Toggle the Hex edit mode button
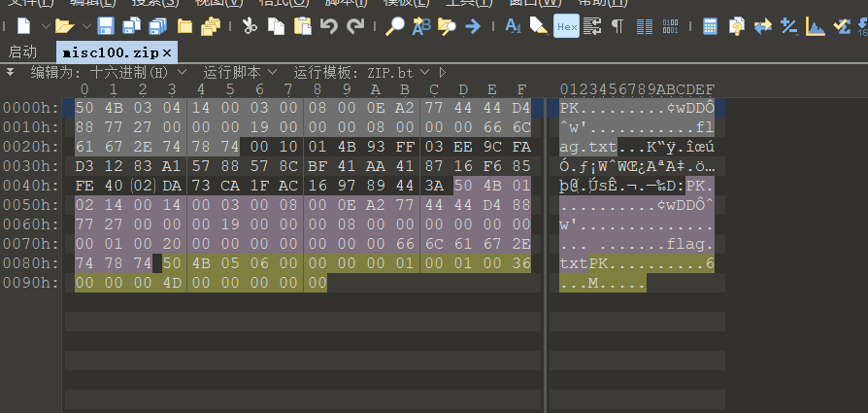 (x=567, y=26)
